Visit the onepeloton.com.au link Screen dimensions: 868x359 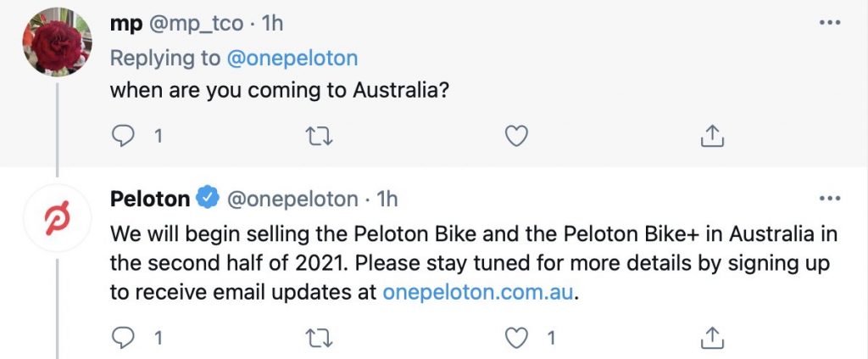point(479,293)
